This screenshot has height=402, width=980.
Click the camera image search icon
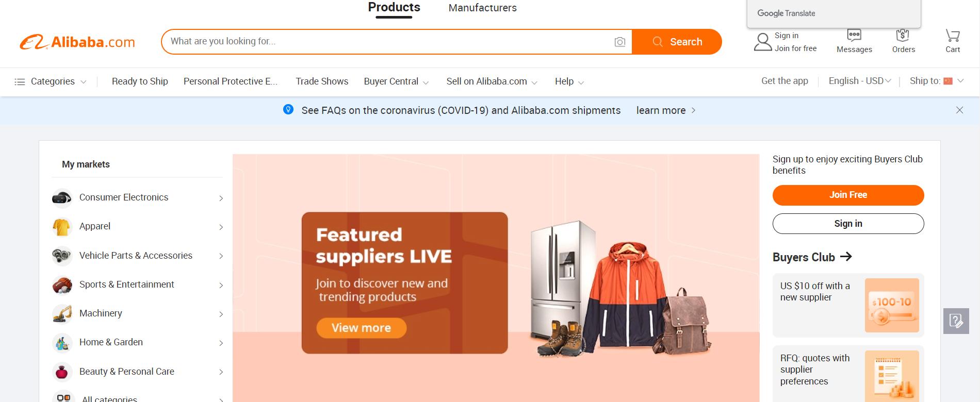point(619,42)
